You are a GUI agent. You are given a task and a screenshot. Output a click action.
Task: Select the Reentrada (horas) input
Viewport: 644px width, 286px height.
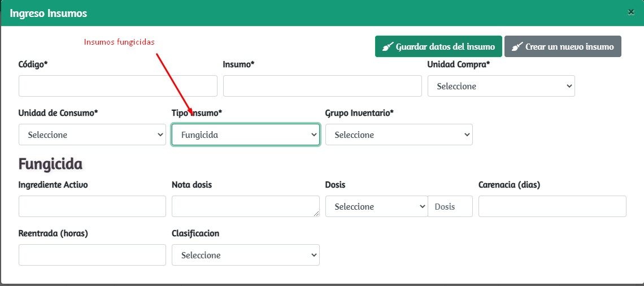pyautogui.click(x=92, y=255)
